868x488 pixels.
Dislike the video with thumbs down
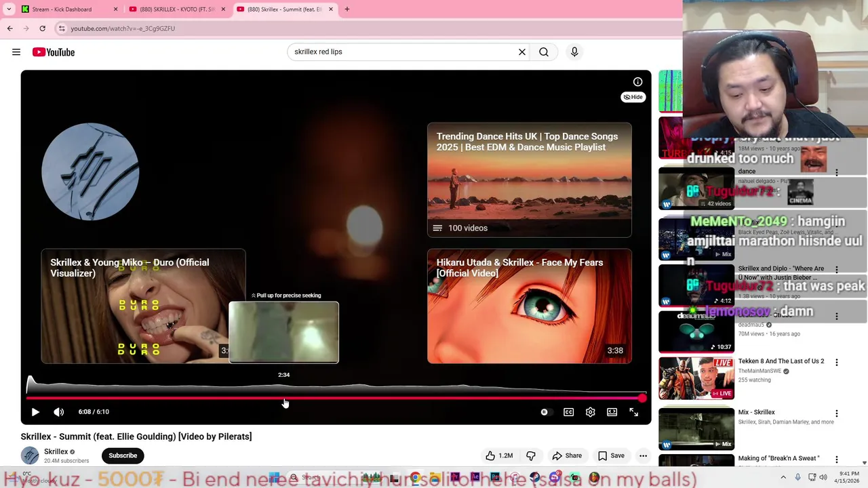[531, 455]
